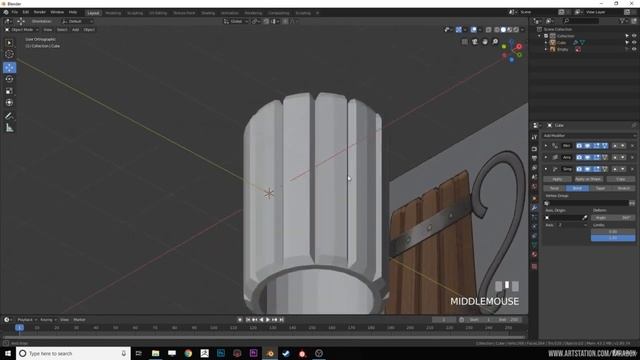Switch to wireframe viewport shading
This screenshot has height=360, width=640.
tap(497, 30)
